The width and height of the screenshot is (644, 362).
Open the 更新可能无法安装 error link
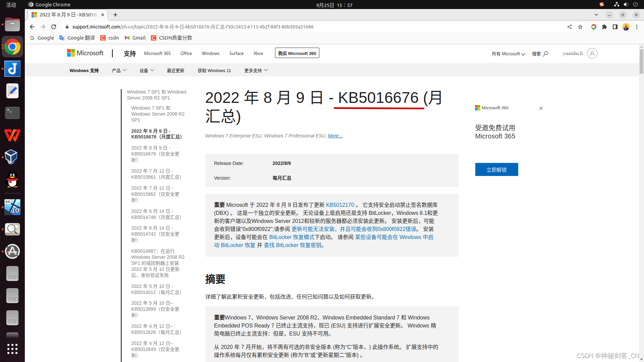coord(354,229)
